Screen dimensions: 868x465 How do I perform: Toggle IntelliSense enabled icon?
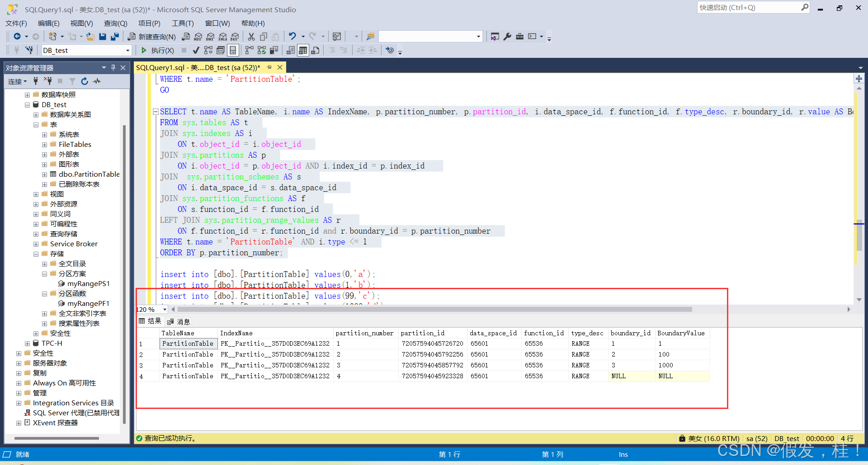[233, 50]
